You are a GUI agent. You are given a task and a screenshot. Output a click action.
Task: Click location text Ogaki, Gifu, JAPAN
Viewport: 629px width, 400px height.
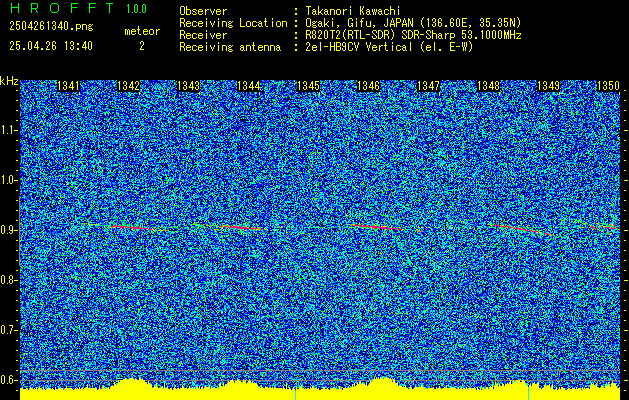coord(358,23)
